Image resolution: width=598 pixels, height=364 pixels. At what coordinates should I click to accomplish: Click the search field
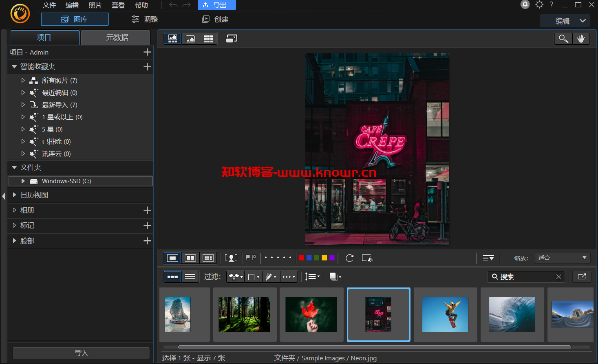(526, 277)
